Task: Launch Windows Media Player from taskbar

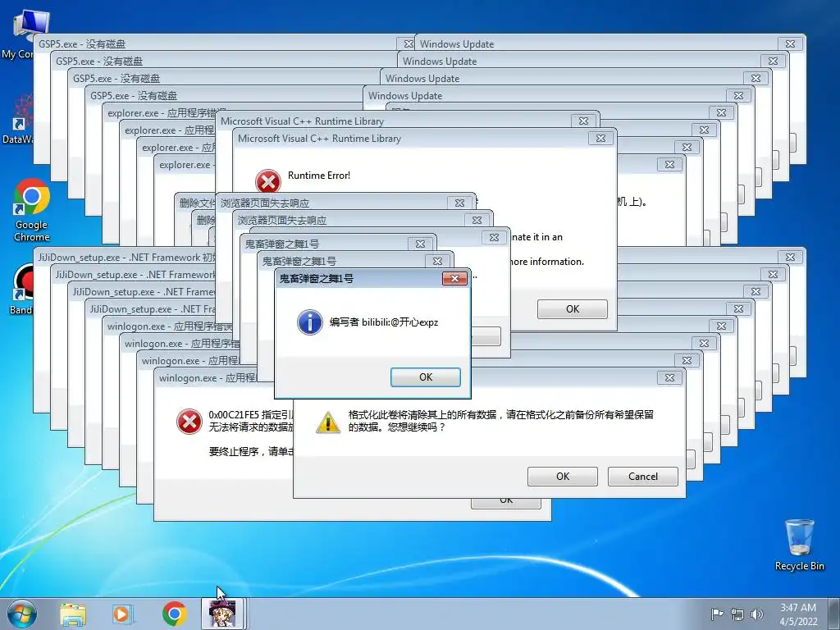Action: pyautogui.click(x=123, y=614)
